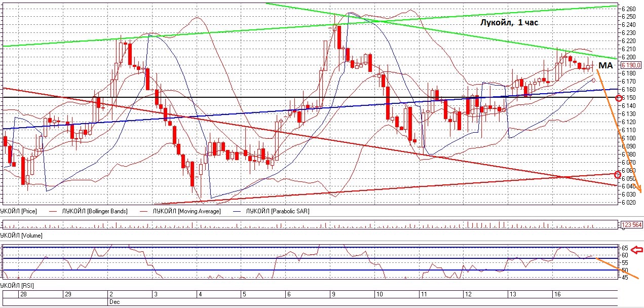Click the 6 200 price axis label

(x=628, y=57)
